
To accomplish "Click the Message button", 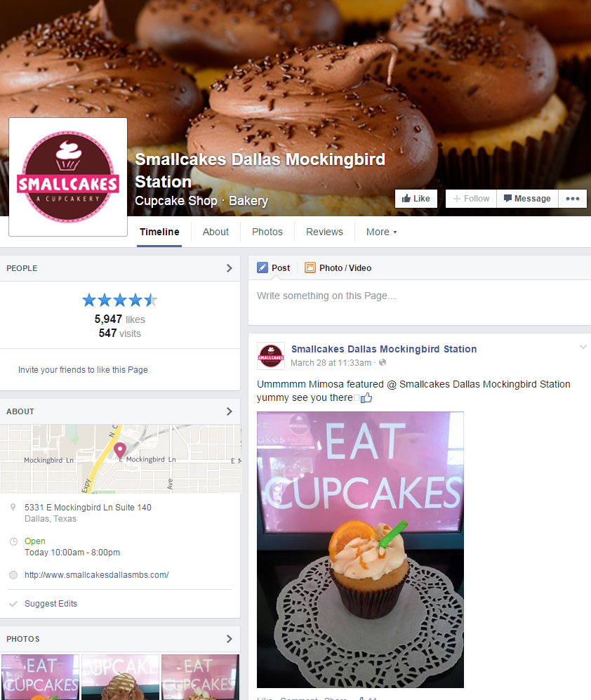I will (x=527, y=199).
